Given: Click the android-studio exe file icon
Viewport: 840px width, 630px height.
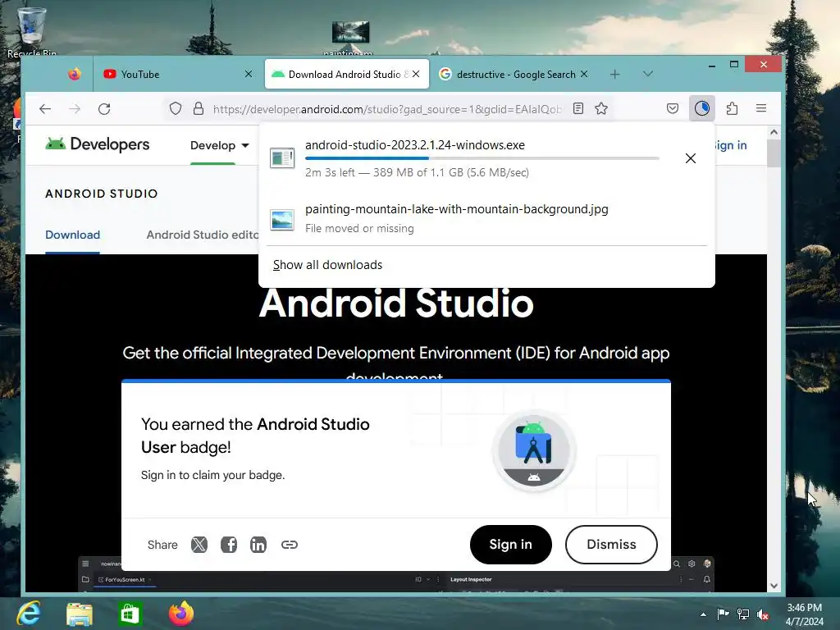Looking at the screenshot, I should click(282, 158).
